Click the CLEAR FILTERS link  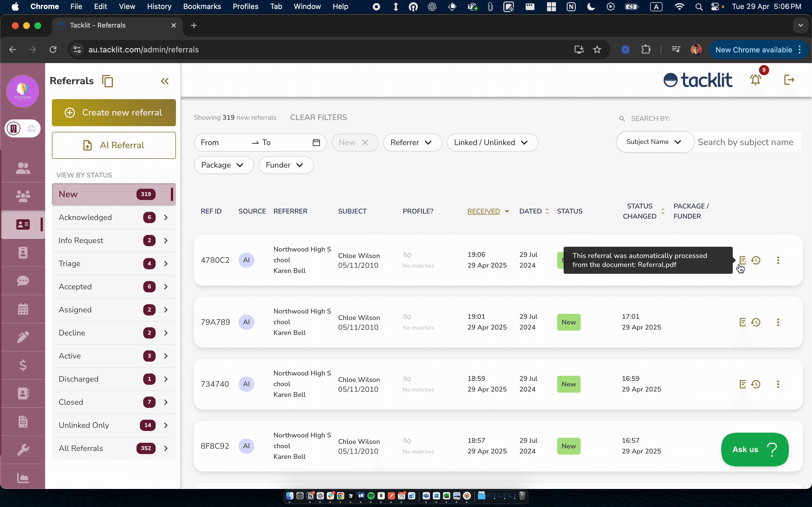pyautogui.click(x=318, y=117)
